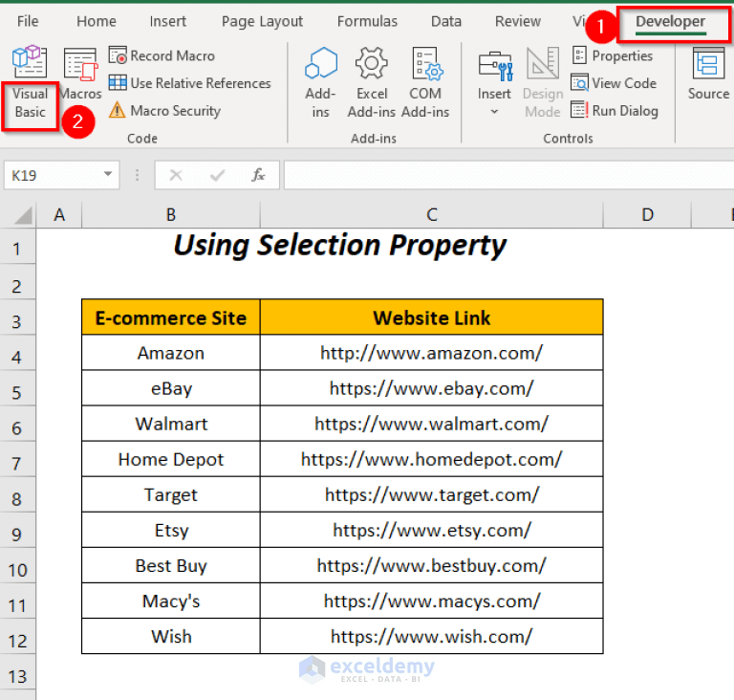Click the https://www.wish.com/ cell
This screenshot has height=700, width=734.
(432, 636)
